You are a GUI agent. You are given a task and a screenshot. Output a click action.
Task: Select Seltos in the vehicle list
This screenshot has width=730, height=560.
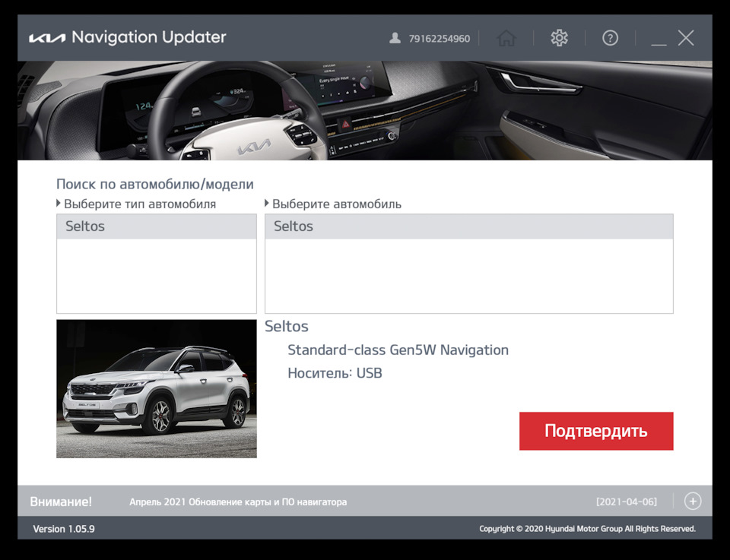(x=469, y=226)
